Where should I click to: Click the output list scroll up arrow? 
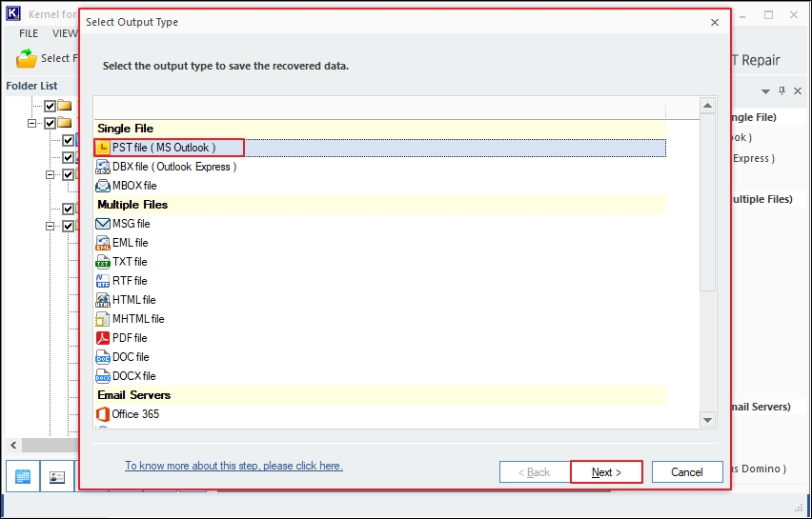coord(707,106)
